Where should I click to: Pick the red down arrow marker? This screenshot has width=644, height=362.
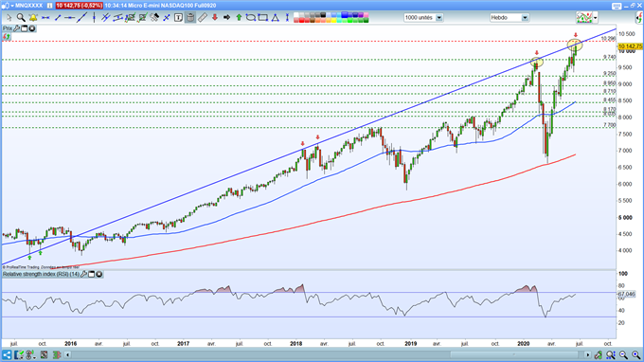tap(214, 18)
